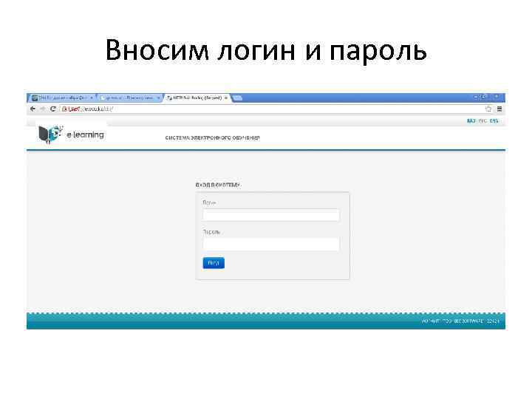Open the Chrome menu hamburger icon
The height and width of the screenshot is (399, 532).
click(x=499, y=109)
